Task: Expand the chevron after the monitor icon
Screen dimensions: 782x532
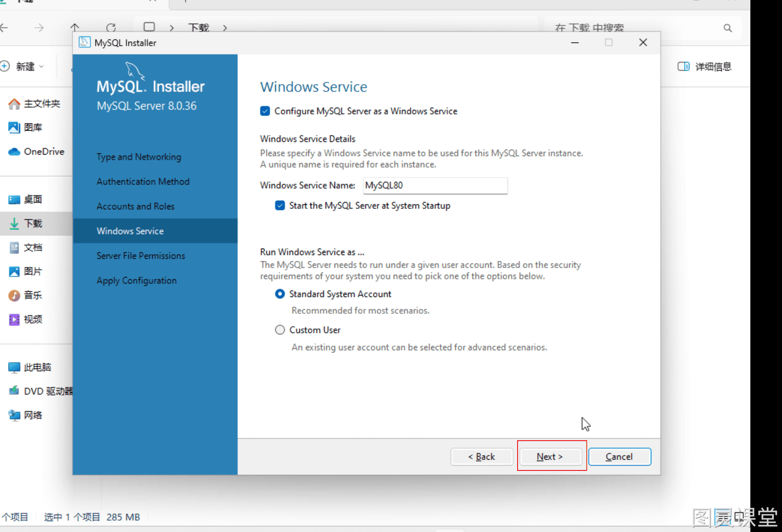Action: 172,28
